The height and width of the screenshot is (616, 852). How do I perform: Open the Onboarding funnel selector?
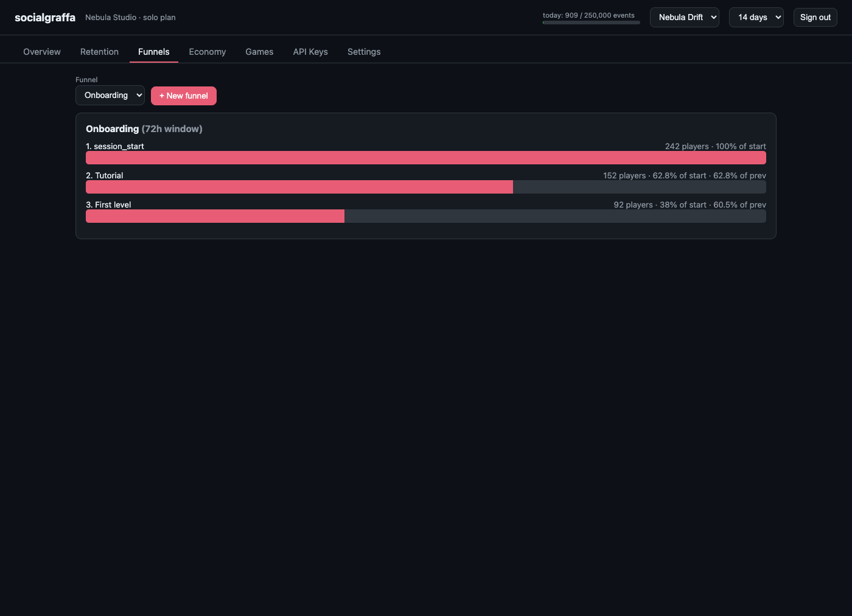tap(110, 95)
